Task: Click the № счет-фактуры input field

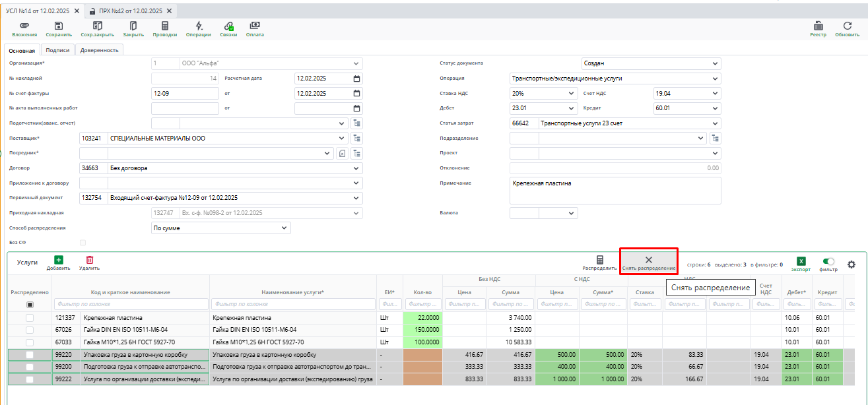Action: [x=184, y=93]
